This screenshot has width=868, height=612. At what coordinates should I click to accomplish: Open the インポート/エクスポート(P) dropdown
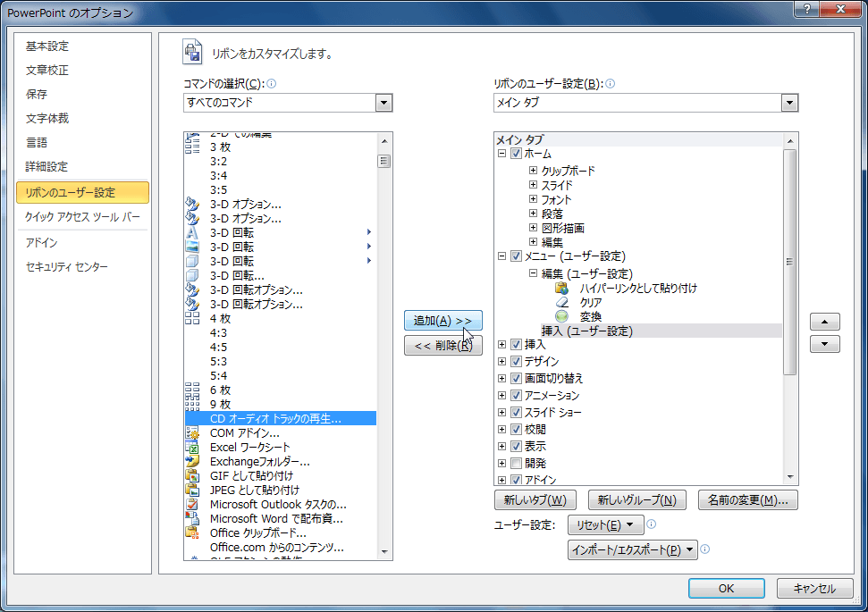(632, 550)
